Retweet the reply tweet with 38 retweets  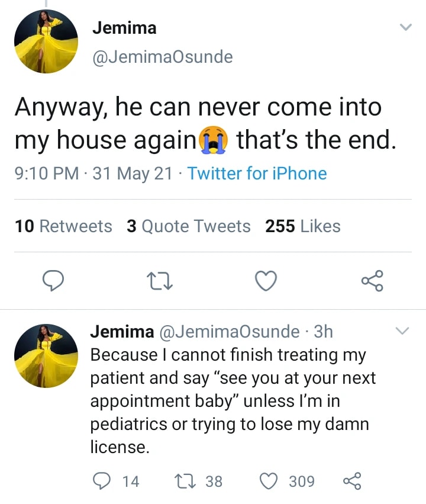point(185,481)
